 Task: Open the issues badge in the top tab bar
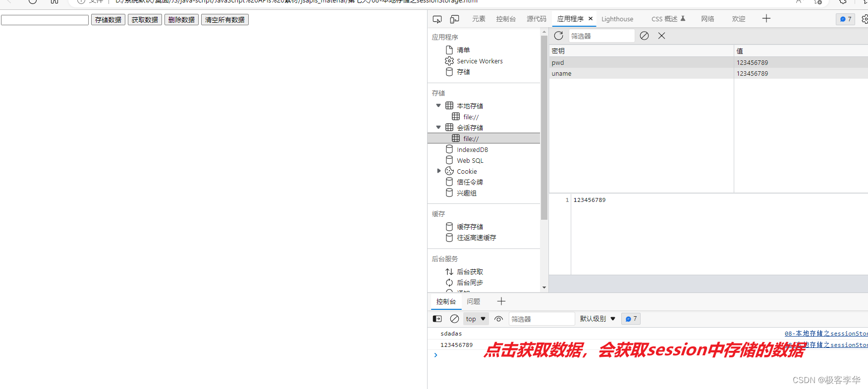846,19
